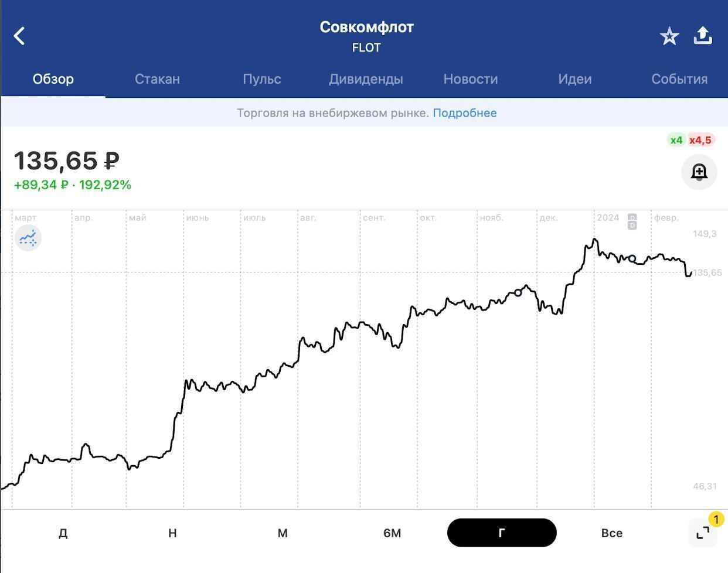Switch to the Стакан tab
Image resolution: width=728 pixels, height=573 pixels.
click(157, 79)
